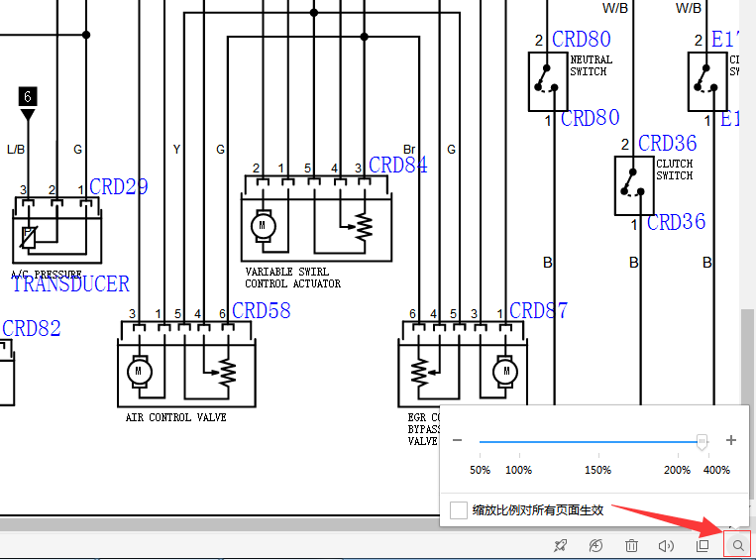Click the pin icon in bottom toolbar
This screenshot has width=756, height=560.
[x=560, y=545]
